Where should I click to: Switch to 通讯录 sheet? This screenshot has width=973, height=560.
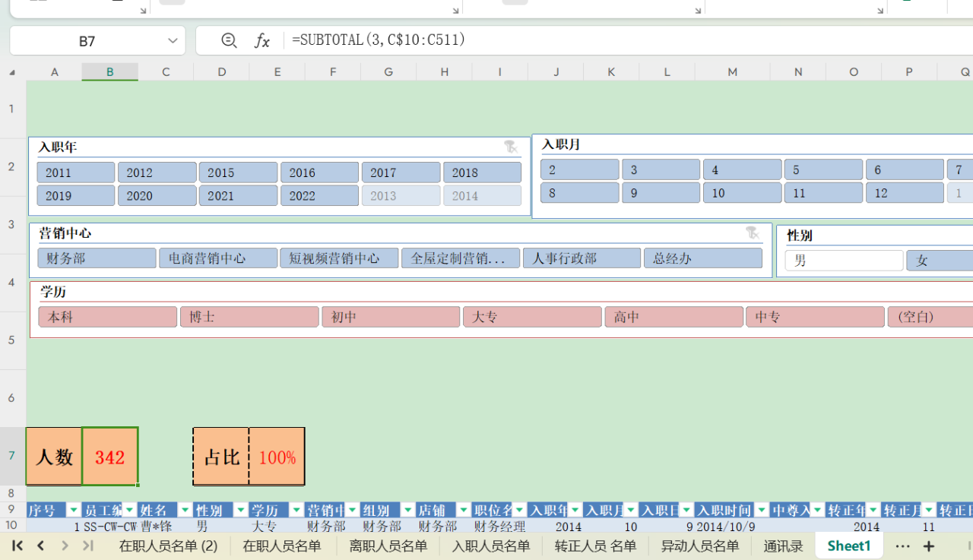point(783,546)
